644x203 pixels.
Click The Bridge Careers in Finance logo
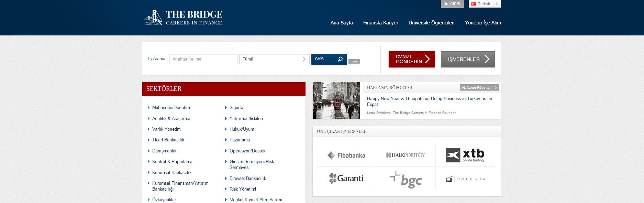(x=183, y=18)
